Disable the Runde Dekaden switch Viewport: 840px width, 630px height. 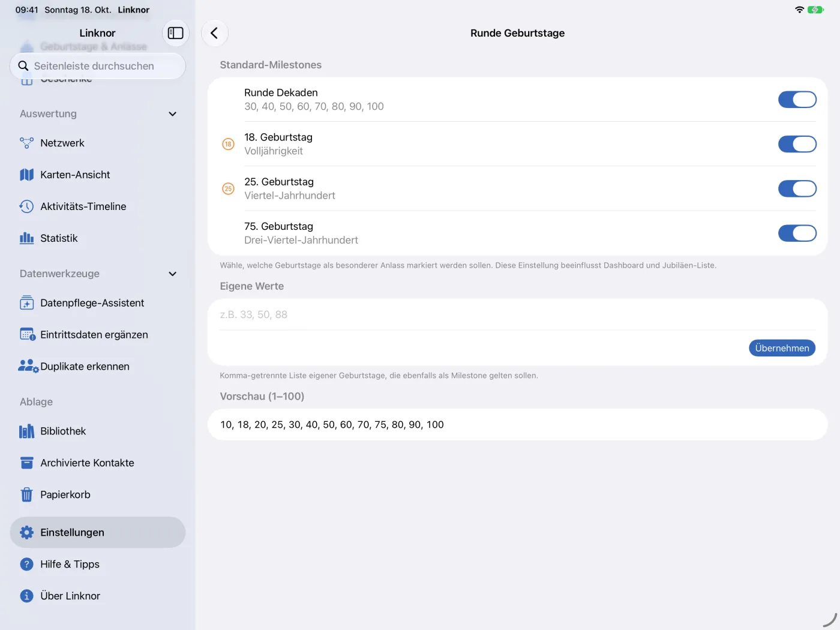tap(797, 100)
